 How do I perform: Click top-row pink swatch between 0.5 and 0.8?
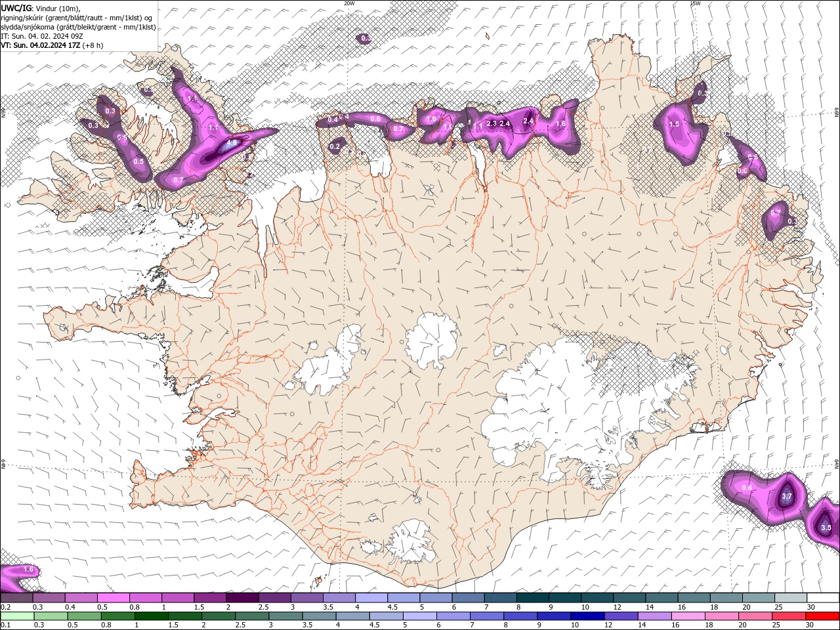(113, 598)
